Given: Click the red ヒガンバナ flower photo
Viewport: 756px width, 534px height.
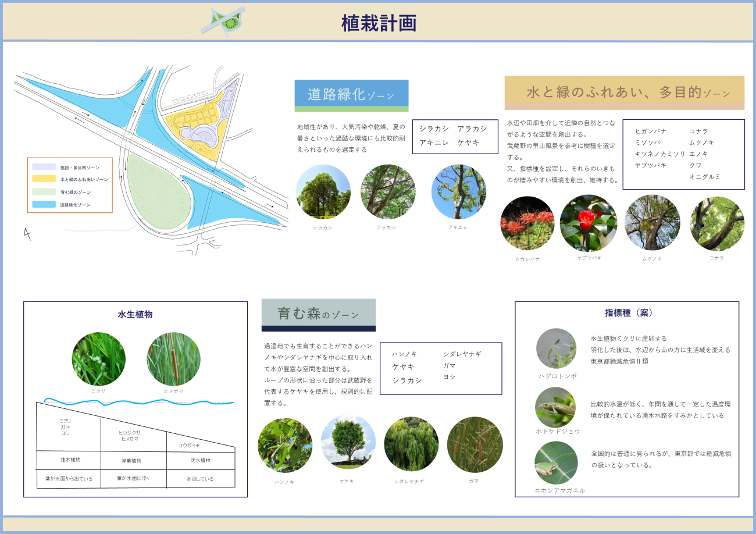Looking at the screenshot, I should point(527,223).
